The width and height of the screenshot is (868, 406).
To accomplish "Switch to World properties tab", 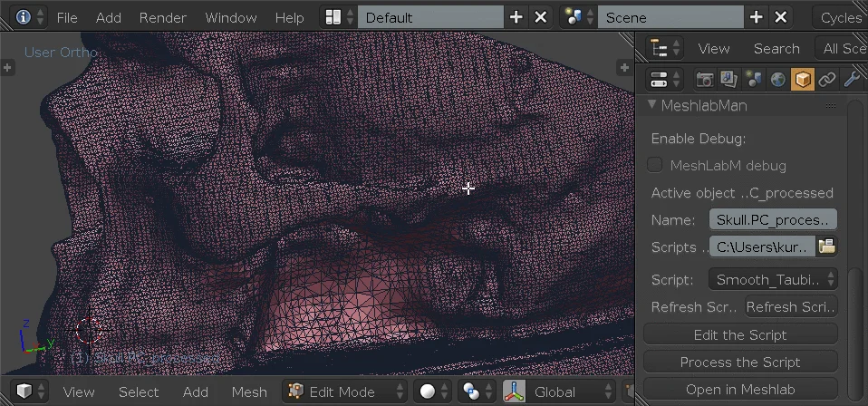I will coord(777,80).
